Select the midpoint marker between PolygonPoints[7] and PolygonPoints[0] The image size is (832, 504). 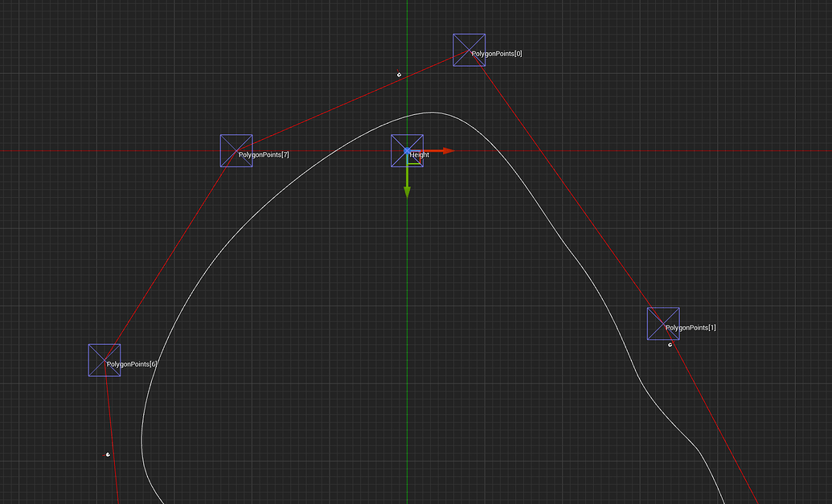click(x=398, y=73)
